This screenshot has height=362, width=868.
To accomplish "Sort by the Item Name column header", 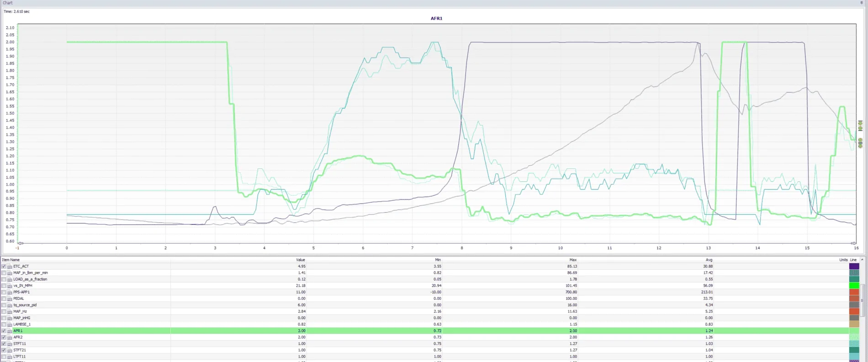I will (11, 260).
